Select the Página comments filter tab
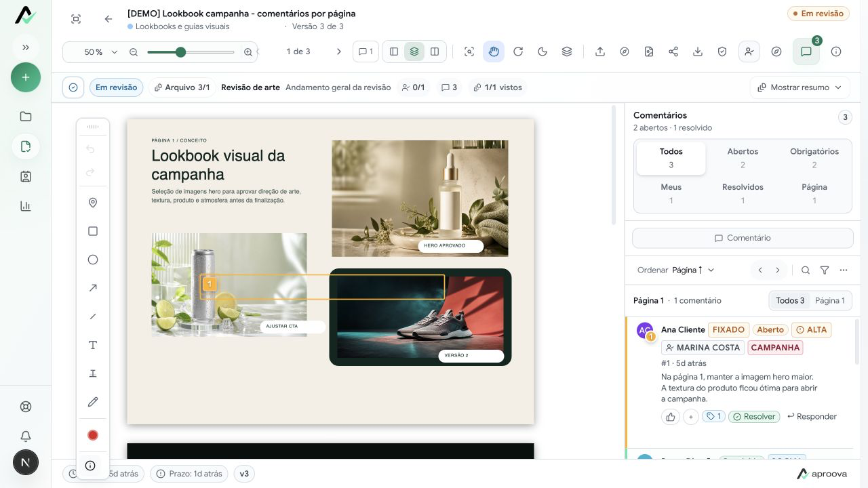 tap(814, 193)
